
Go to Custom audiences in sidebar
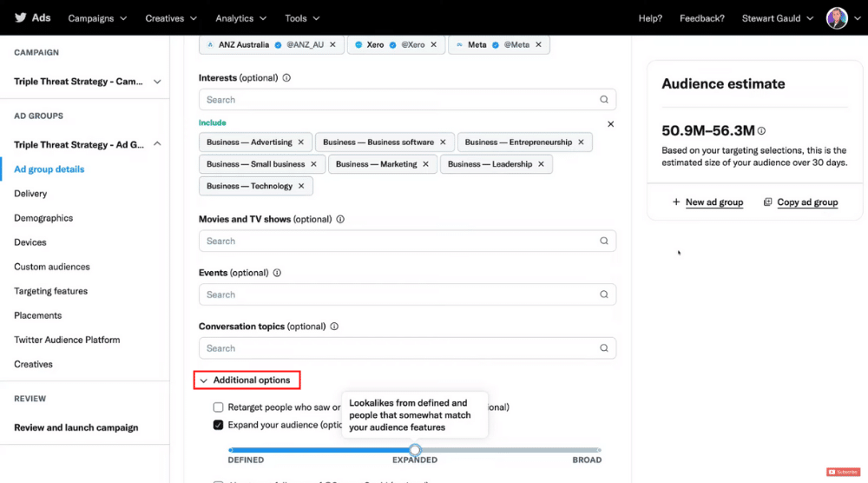(x=52, y=267)
